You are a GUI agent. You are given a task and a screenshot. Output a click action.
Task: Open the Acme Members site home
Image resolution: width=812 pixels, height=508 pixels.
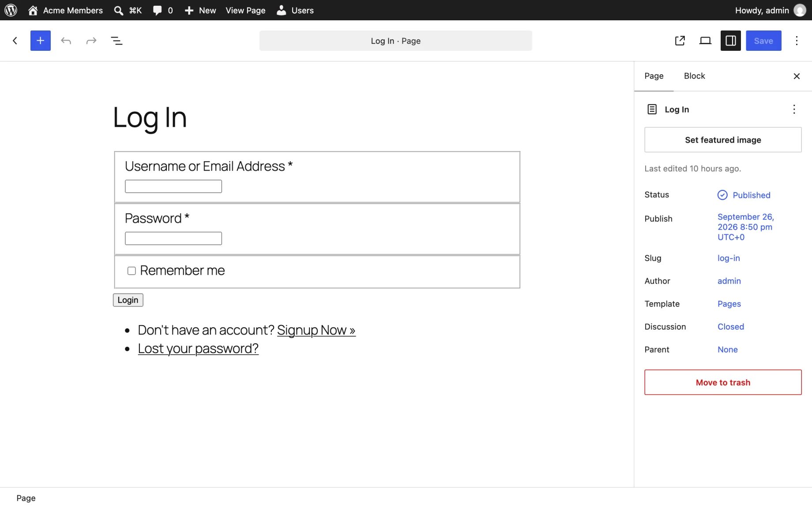point(65,10)
